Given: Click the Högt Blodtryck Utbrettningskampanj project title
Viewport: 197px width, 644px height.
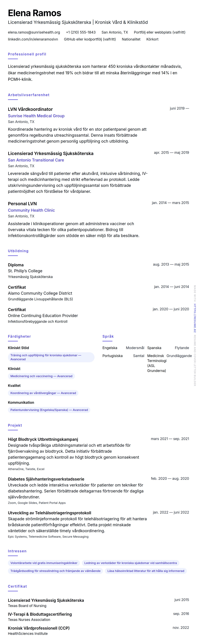Looking at the screenshot, I should point(43,439).
